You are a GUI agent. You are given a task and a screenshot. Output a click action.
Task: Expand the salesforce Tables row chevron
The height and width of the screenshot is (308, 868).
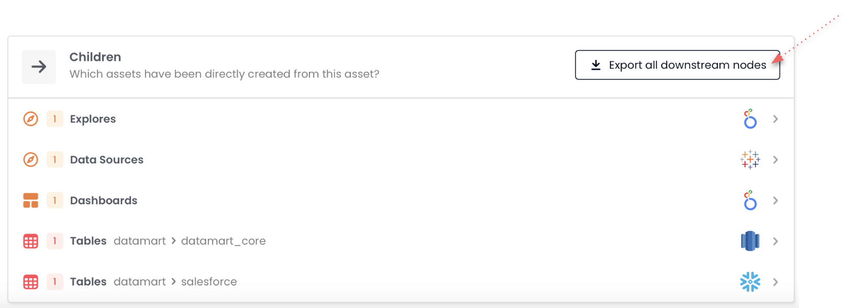click(775, 282)
